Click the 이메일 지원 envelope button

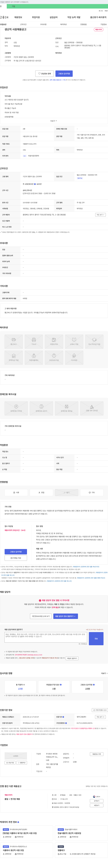[x=16, y=558]
